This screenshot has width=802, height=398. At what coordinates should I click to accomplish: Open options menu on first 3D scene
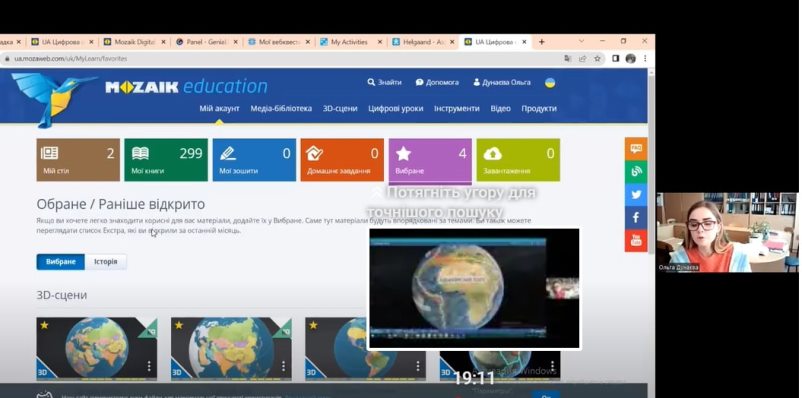(149, 366)
